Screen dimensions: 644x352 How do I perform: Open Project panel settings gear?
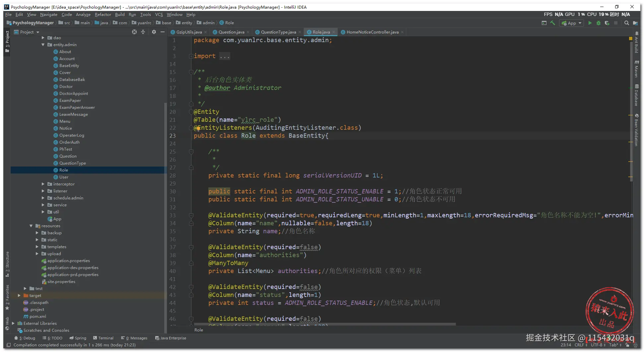(154, 32)
